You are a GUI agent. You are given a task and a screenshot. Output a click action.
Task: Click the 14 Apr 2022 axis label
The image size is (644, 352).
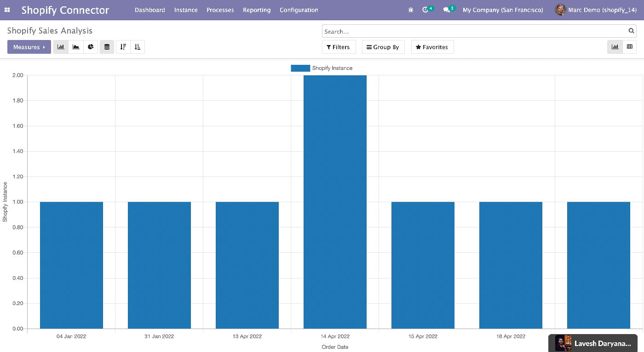pyautogui.click(x=335, y=336)
